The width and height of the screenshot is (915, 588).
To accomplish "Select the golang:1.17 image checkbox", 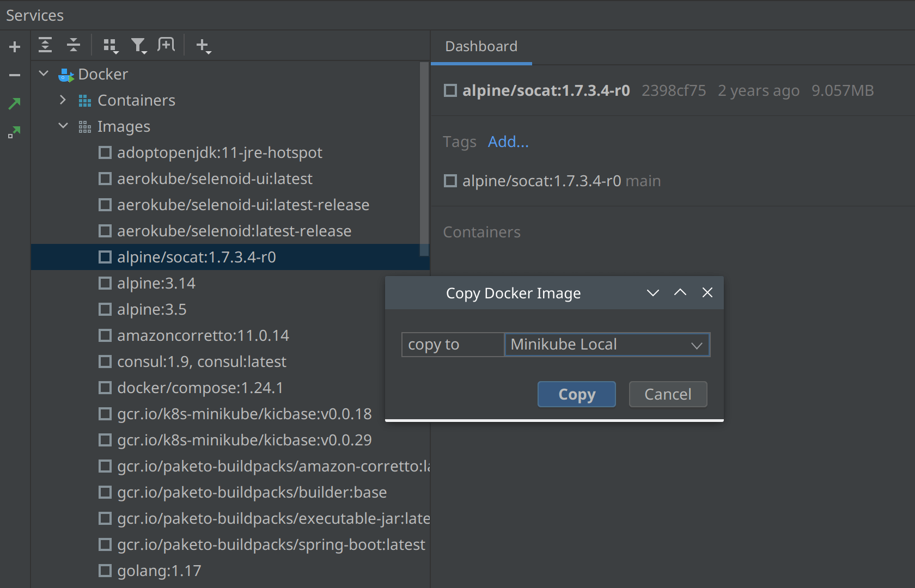I will 105,571.
